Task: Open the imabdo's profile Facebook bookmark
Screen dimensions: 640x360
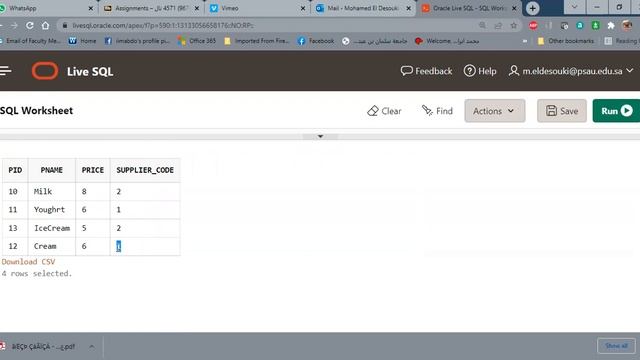Action: pos(137,41)
